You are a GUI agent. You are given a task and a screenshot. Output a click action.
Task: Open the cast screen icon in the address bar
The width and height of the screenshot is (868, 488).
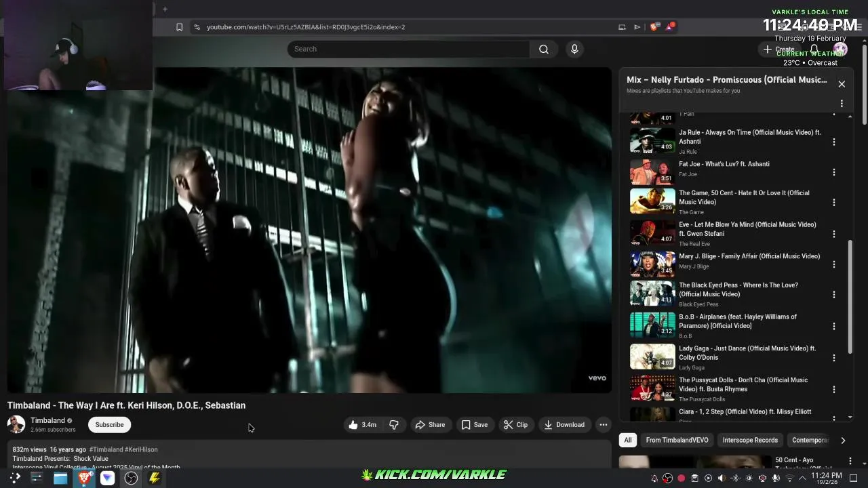click(622, 27)
